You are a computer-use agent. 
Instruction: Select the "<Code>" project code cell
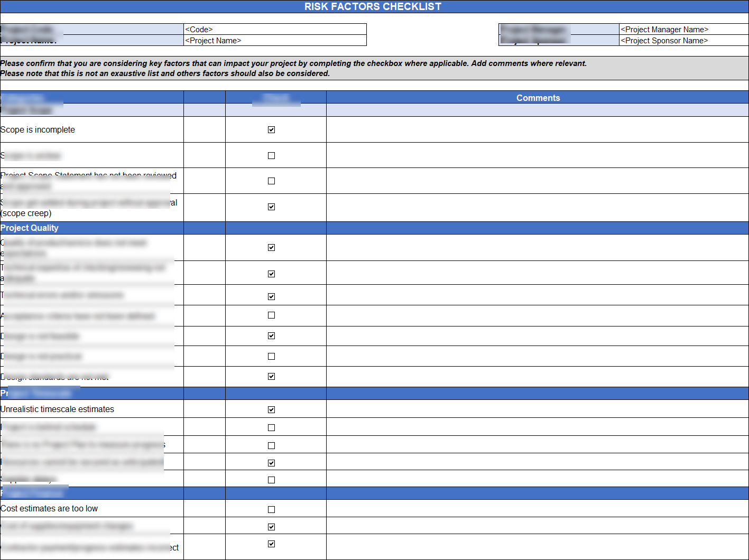click(275, 29)
